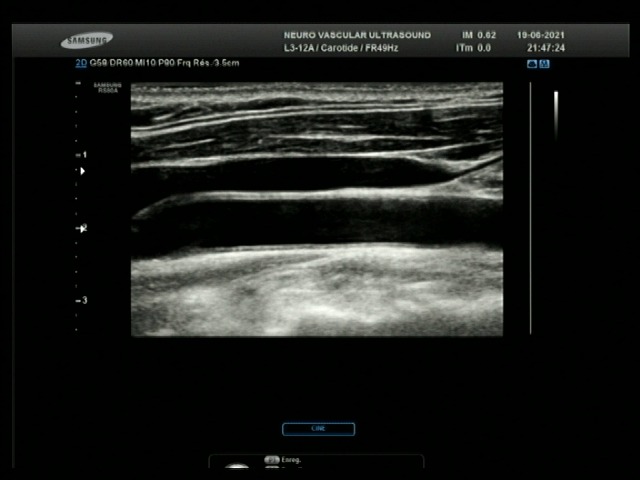The height and width of the screenshot is (480, 640).
Task: Click the CINE button below the image
Action: tap(318, 429)
